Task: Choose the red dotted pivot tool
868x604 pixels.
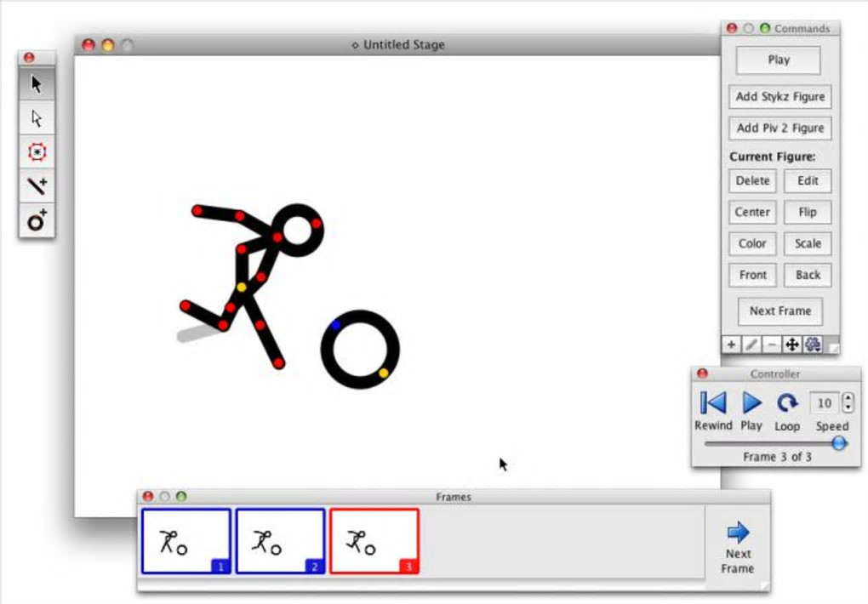Action: (x=37, y=151)
